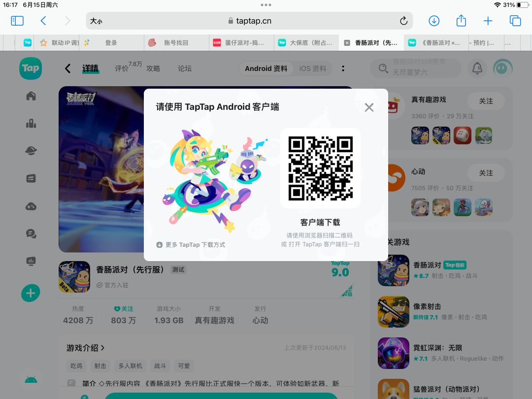
Task: Open developer 真有趣游戏 in stats row
Action: [214, 315]
